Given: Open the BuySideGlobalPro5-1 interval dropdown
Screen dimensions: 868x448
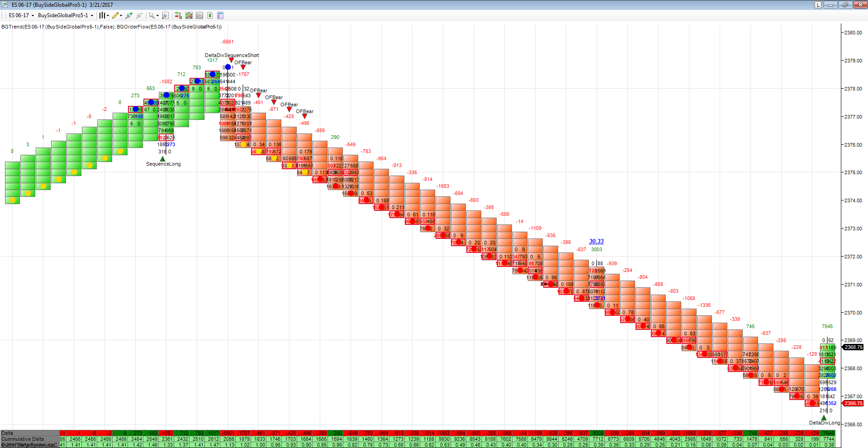Looking at the screenshot, I should click(66, 15).
